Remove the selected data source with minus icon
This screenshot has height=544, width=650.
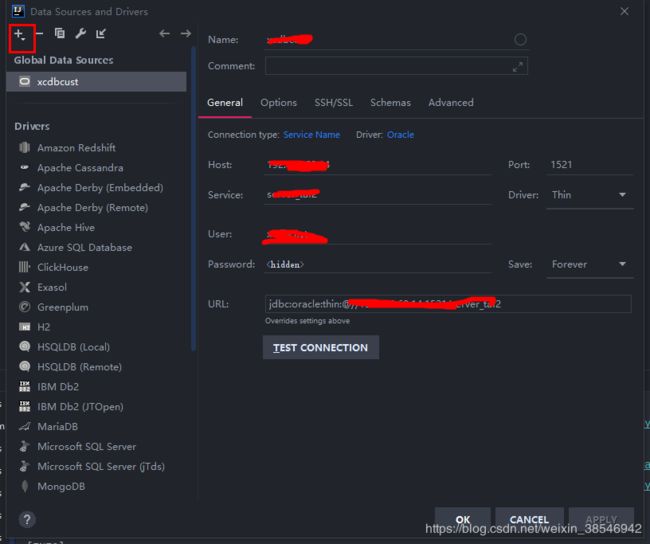tap(39, 33)
